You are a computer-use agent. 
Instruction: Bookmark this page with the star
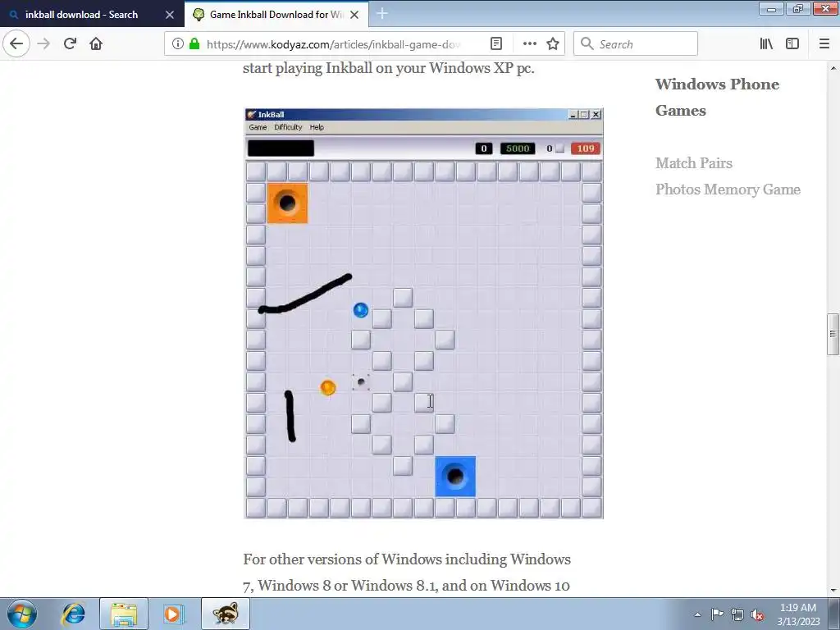(x=553, y=44)
